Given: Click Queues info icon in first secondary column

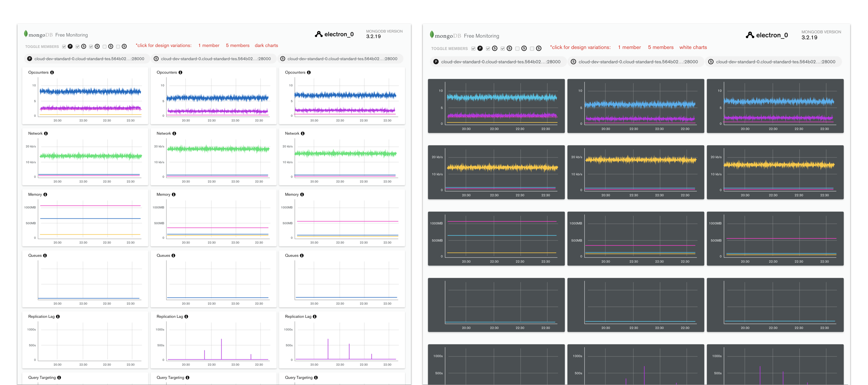Looking at the screenshot, I should pos(173,256).
